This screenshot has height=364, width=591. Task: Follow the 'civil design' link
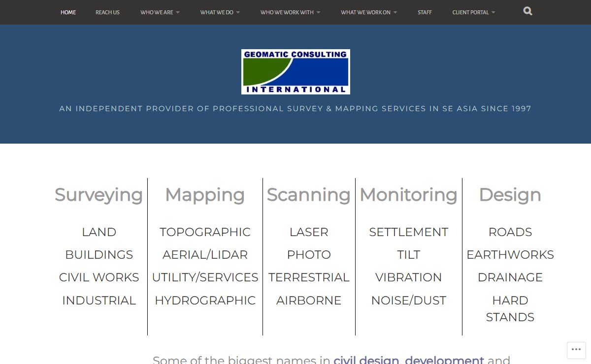coord(366,360)
